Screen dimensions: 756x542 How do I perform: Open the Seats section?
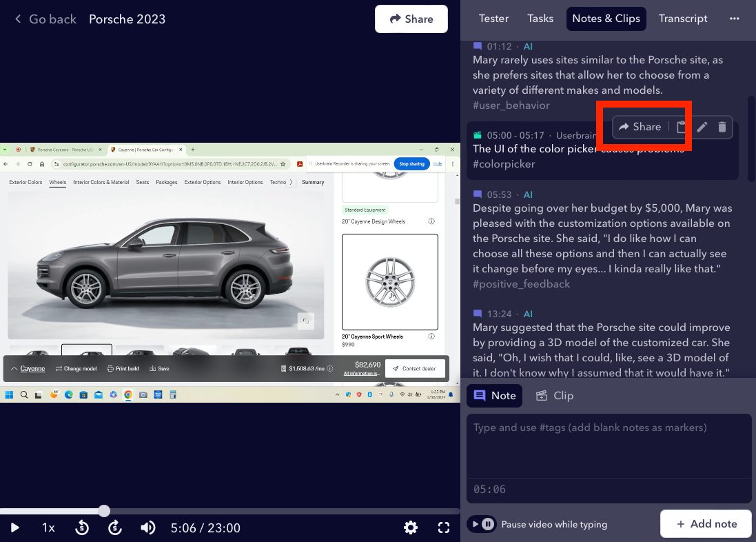(x=142, y=183)
